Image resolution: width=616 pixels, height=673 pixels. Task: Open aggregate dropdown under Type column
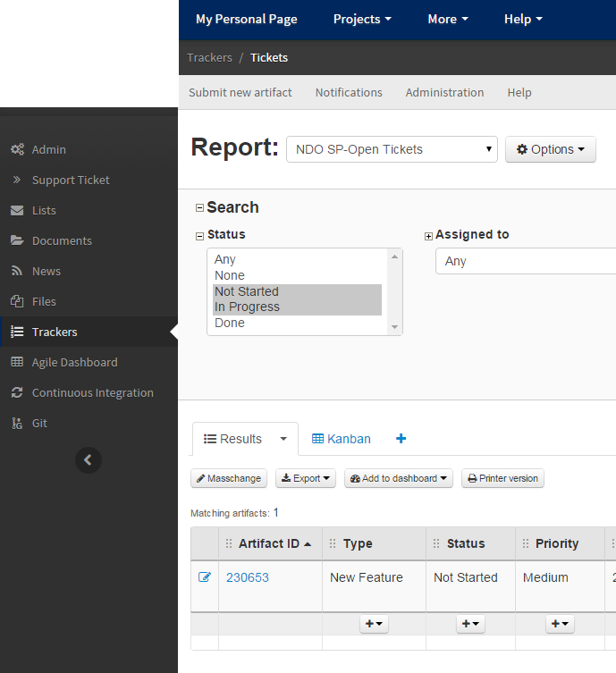click(x=374, y=624)
